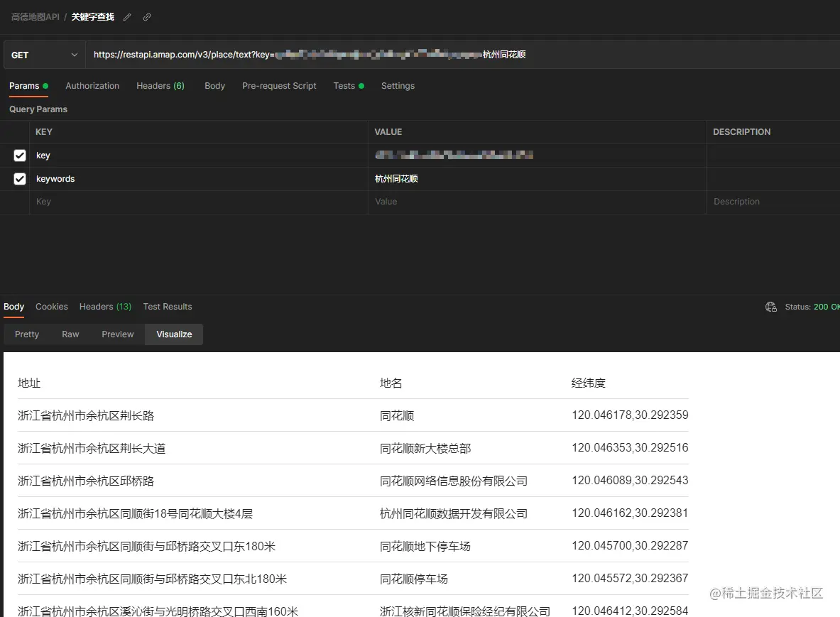
Task: Click the 关键字查找 request name
Action: point(93,17)
